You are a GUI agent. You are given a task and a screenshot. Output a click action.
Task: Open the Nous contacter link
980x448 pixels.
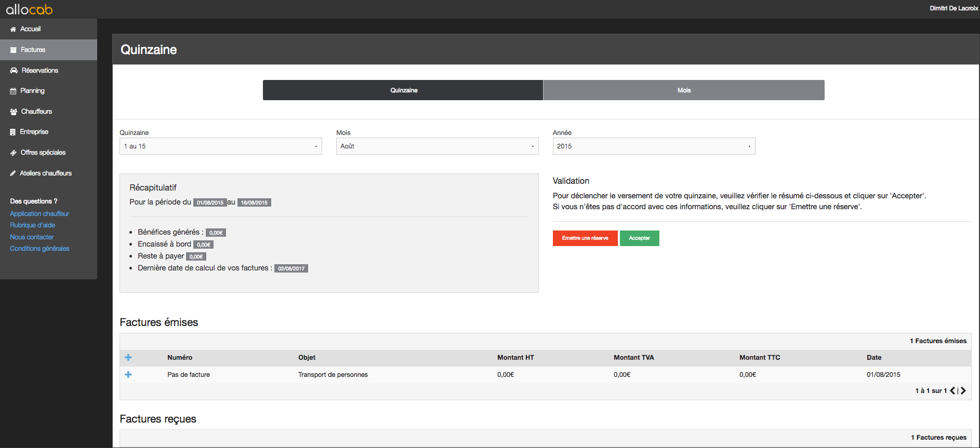[x=32, y=237]
